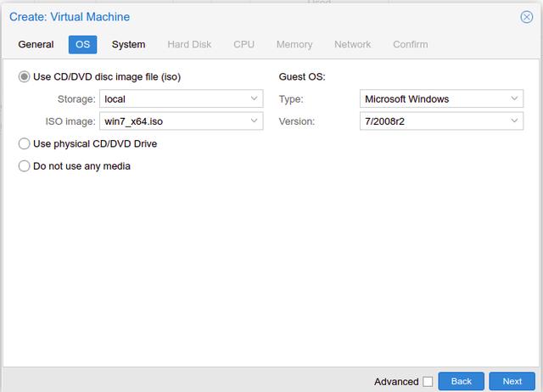Close the Create Virtual Machine dialog
This screenshot has width=543, height=392.
coord(526,17)
